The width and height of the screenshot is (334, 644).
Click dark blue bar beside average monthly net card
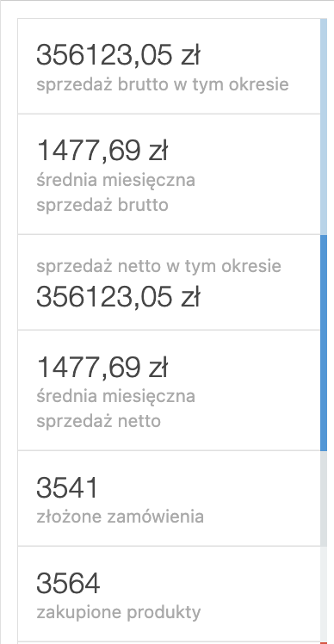tap(324, 390)
